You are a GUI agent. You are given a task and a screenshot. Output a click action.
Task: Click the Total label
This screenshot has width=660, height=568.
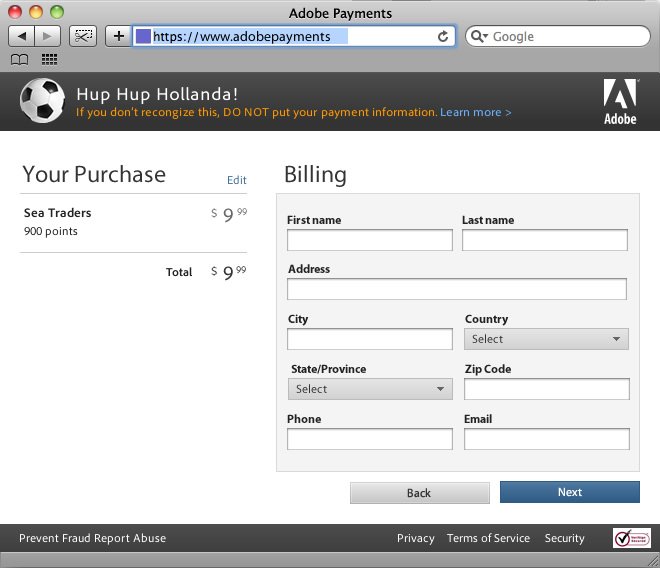coord(179,272)
